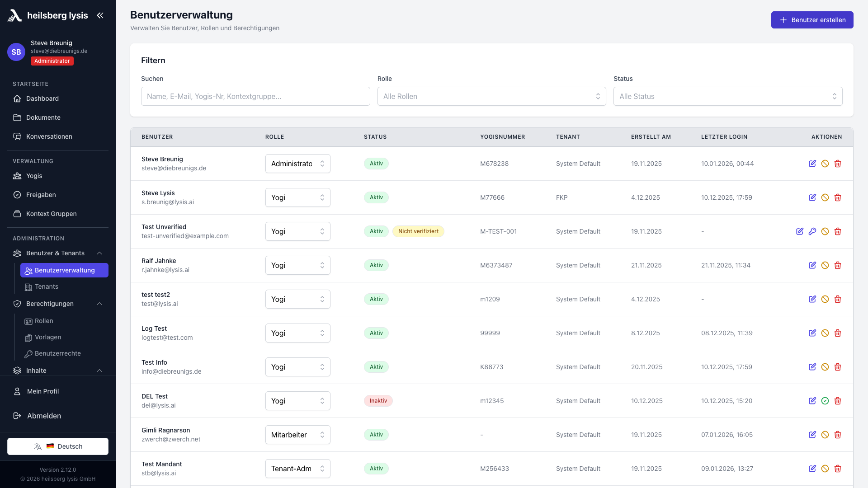This screenshot has height=488, width=868.
Task: Change Gimli Ragnarson's Mitarbeiter role dropdown
Action: click(x=297, y=435)
